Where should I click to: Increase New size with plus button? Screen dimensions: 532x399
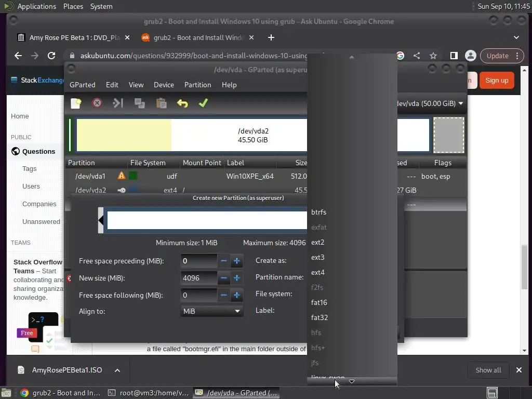click(x=237, y=278)
